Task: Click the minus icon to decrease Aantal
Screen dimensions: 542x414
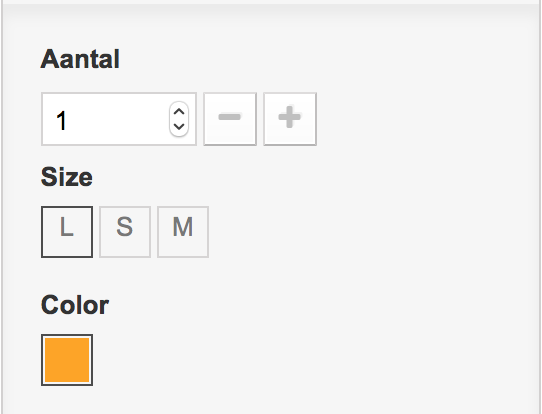Action: [x=230, y=119]
